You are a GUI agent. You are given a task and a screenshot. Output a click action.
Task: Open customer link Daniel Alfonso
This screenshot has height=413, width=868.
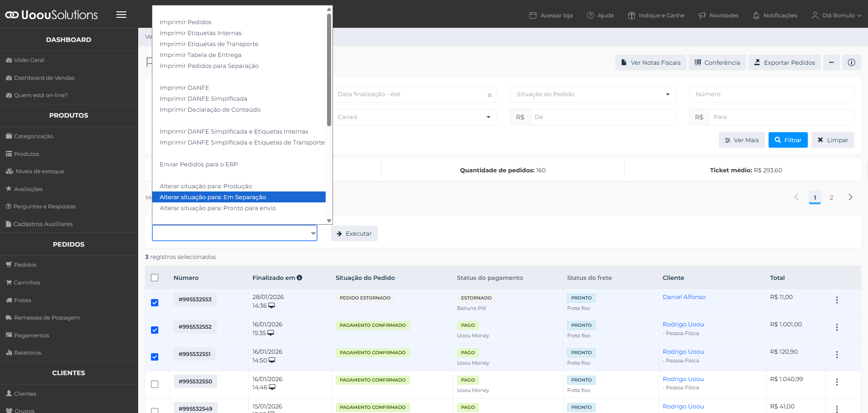[684, 297]
